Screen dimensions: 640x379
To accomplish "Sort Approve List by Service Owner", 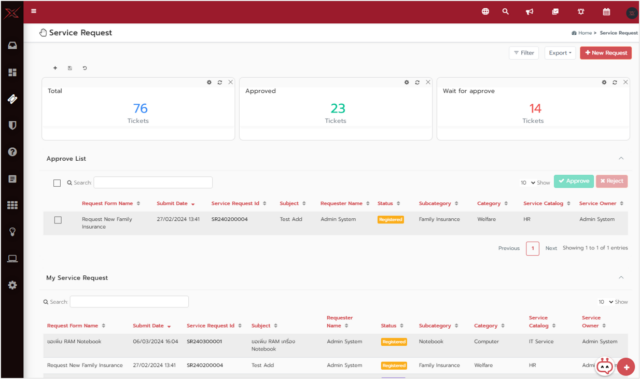I will pyautogui.click(x=601, y=203).
